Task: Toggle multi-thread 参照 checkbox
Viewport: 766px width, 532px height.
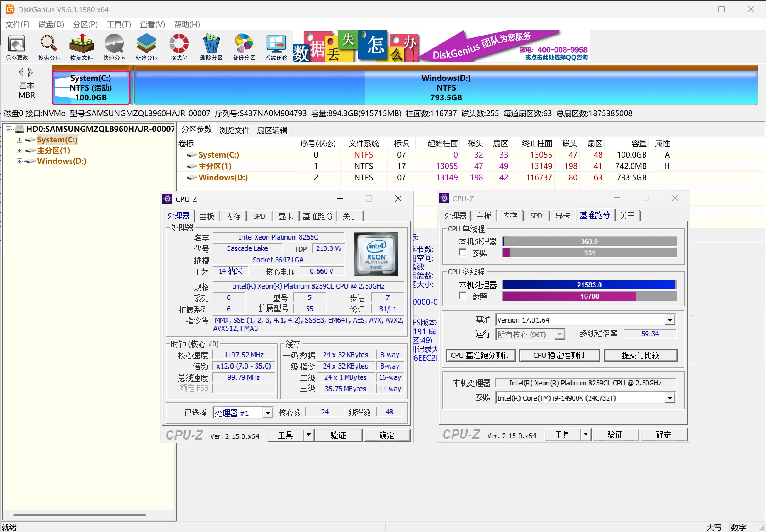Action: tap(463, 296)
